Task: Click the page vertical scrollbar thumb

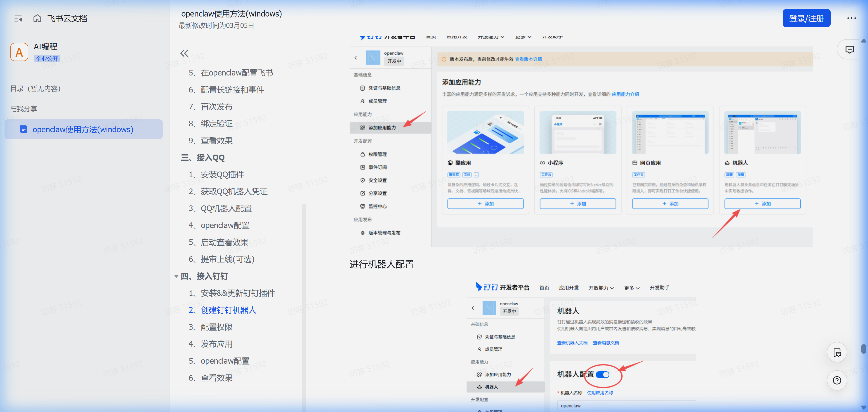Action: click(x=863, y=349)
